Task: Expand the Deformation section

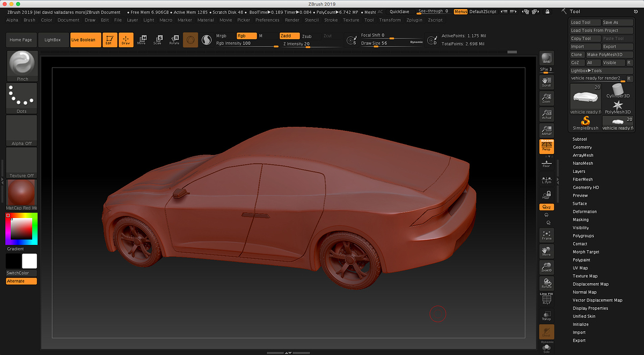Action: coord(584,212)
